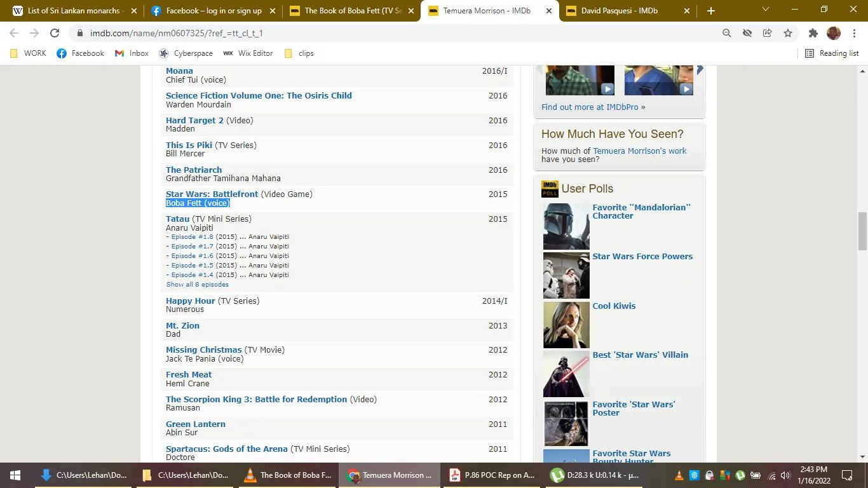Select the Wix Editor bookmark icon

tap(228, 53)
